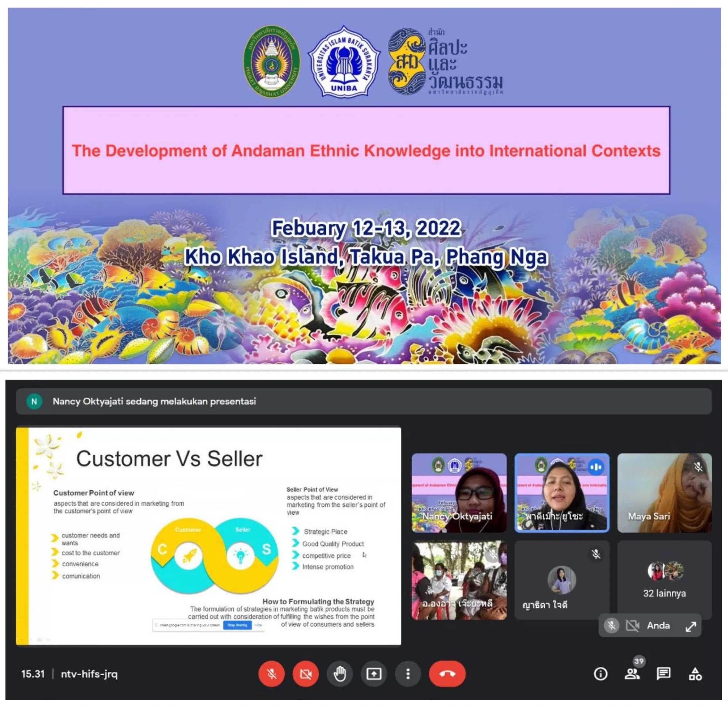
Task: Click the Thai arts and culture office logo
Action: coord(445,61)
